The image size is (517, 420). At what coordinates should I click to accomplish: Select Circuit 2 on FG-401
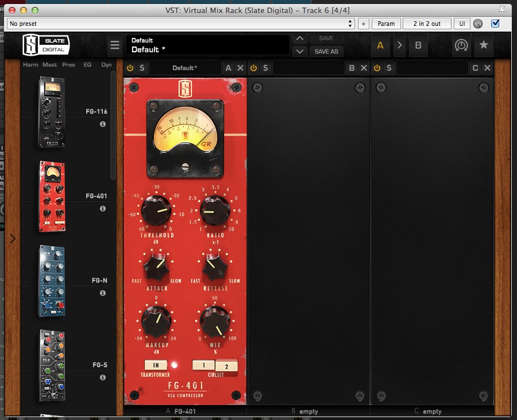pyautogui.click(x=226, y=366)
